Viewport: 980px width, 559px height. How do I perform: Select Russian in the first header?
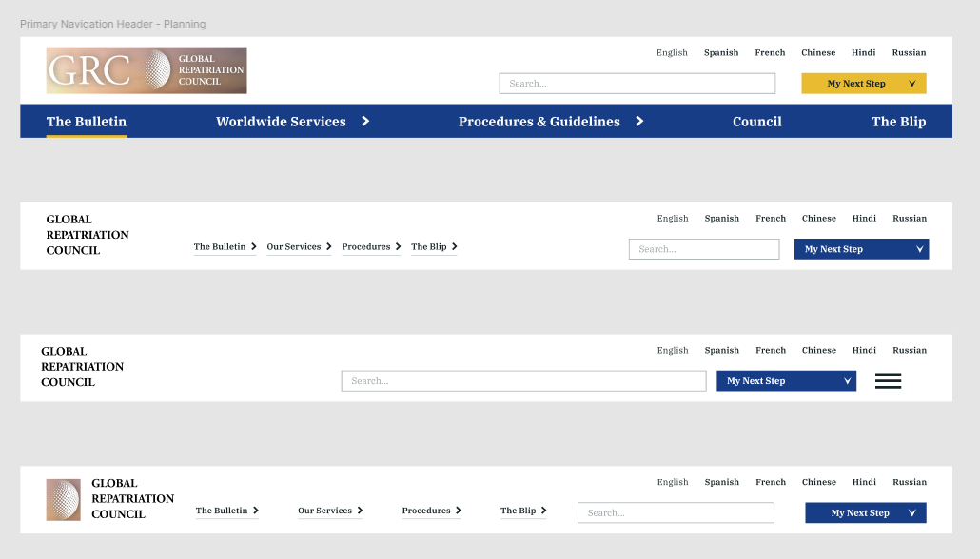[x=909, y=52]
